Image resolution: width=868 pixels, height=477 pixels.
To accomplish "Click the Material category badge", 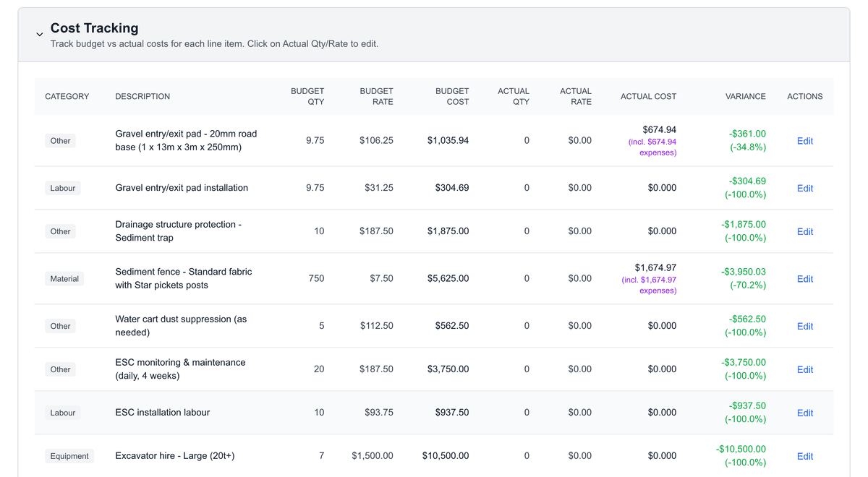I will (x=64, y=278).
